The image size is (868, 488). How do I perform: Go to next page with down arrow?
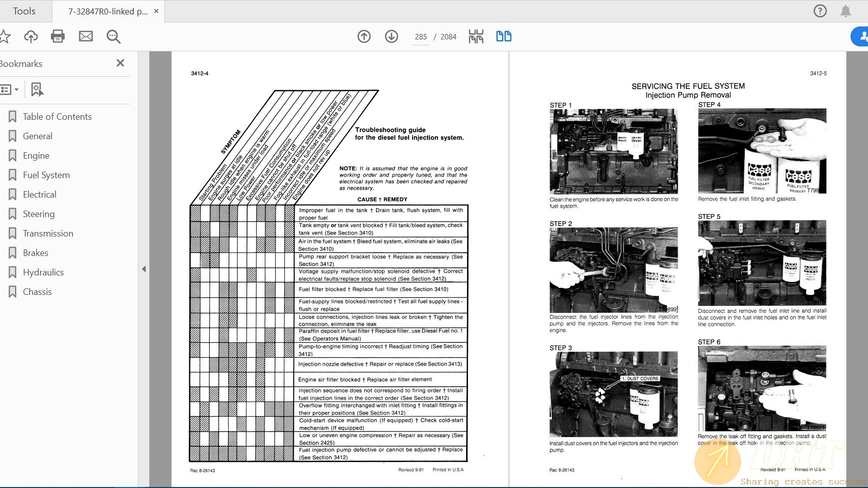pos(392,36)
